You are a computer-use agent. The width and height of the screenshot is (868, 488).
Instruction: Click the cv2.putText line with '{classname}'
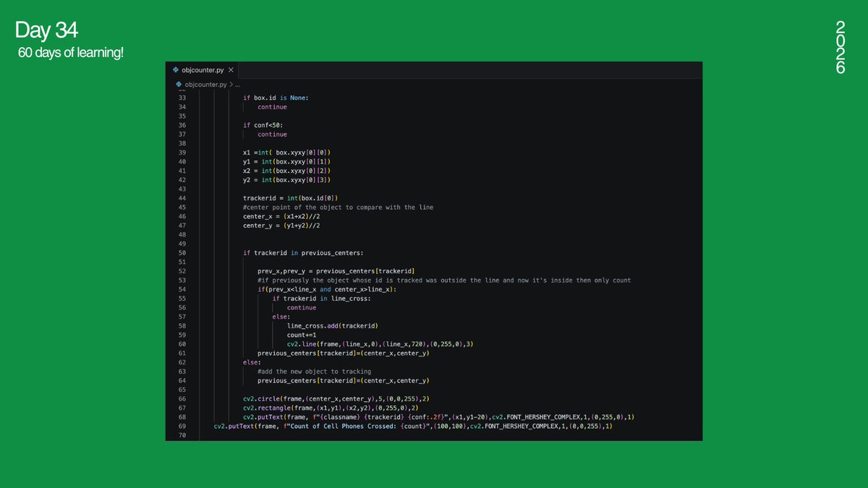coord(439,417)
